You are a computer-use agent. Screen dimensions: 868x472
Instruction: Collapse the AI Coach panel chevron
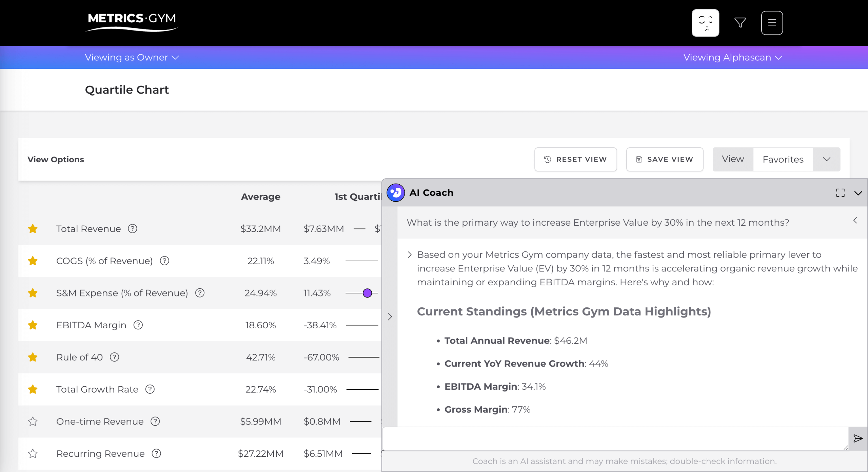[858, 193]
